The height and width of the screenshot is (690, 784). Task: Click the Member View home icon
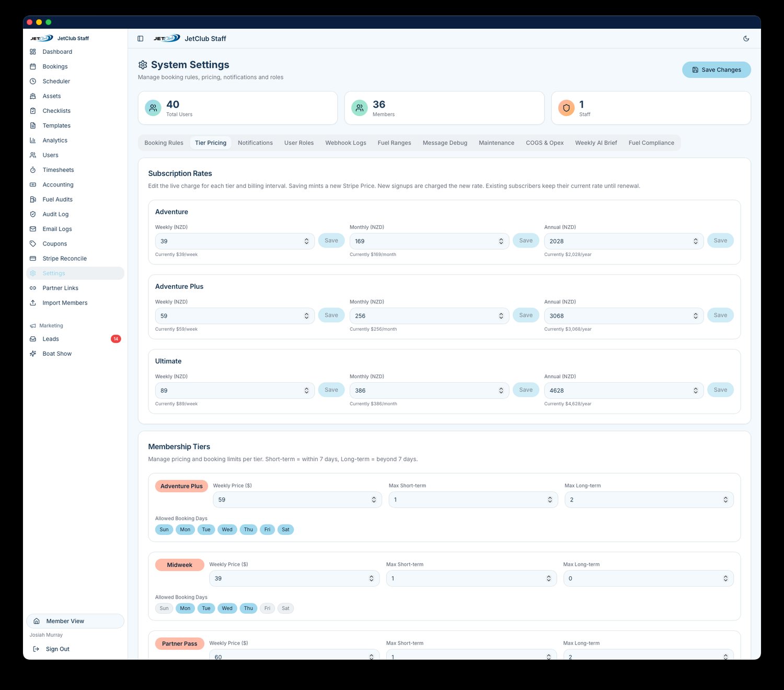point(37,621)
